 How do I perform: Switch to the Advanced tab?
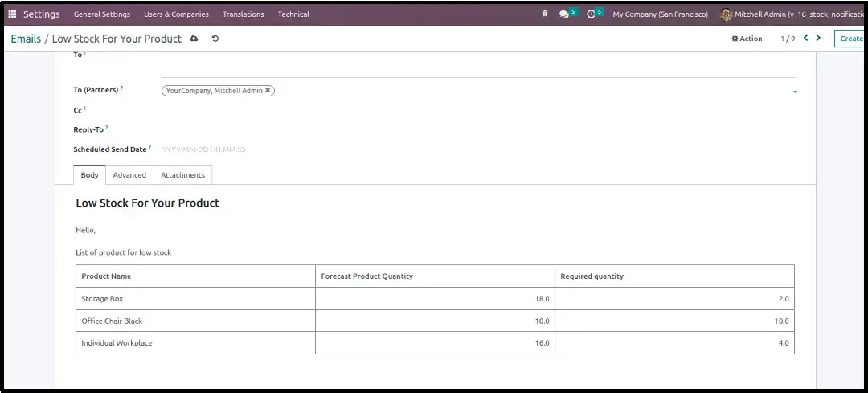(129, 175)
